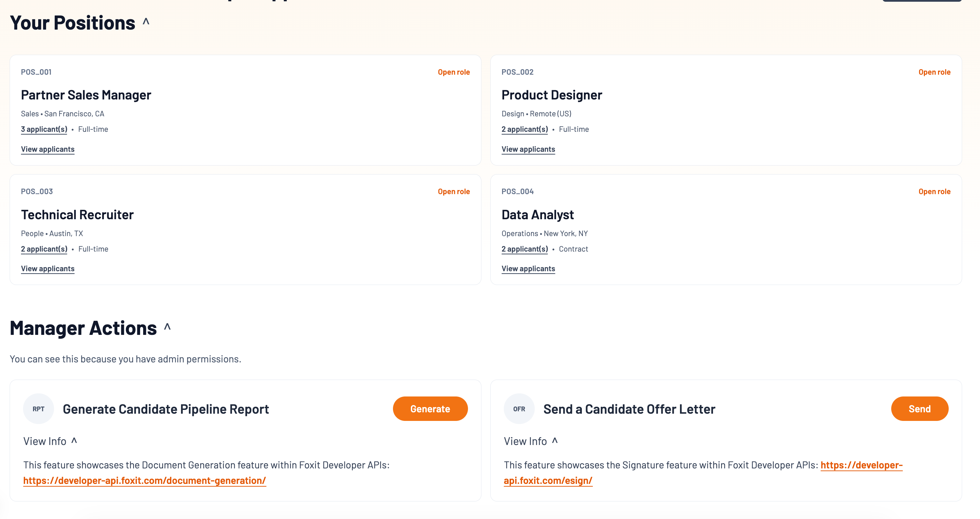Screen dimensions: 980x519
Task: Open Data Analyst's 2 applicant(s) link
Action: click(525, 249)
